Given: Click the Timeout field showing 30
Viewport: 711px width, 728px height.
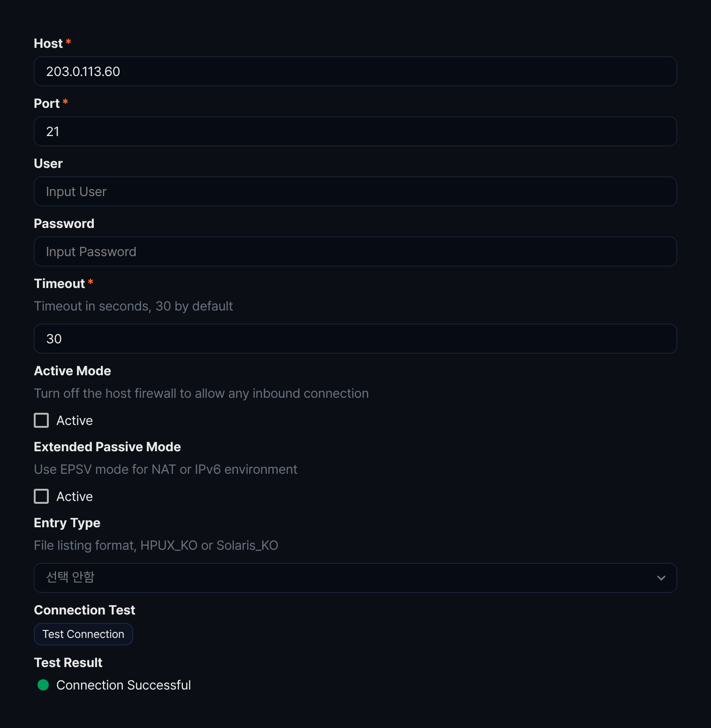Looking at the screenshot, I should (355, 339).
